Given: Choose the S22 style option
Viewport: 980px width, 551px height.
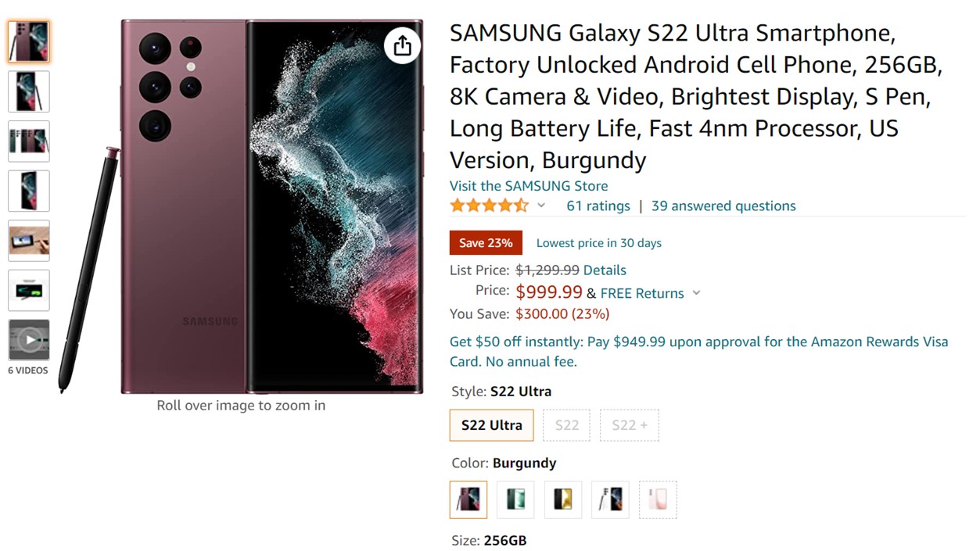Looking at the screenshot, I should 567,425.
